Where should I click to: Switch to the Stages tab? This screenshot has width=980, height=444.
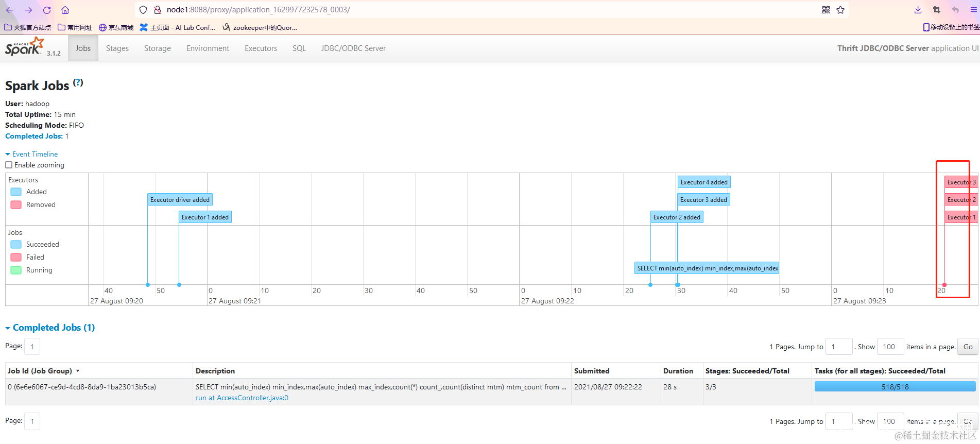point(117,48)
